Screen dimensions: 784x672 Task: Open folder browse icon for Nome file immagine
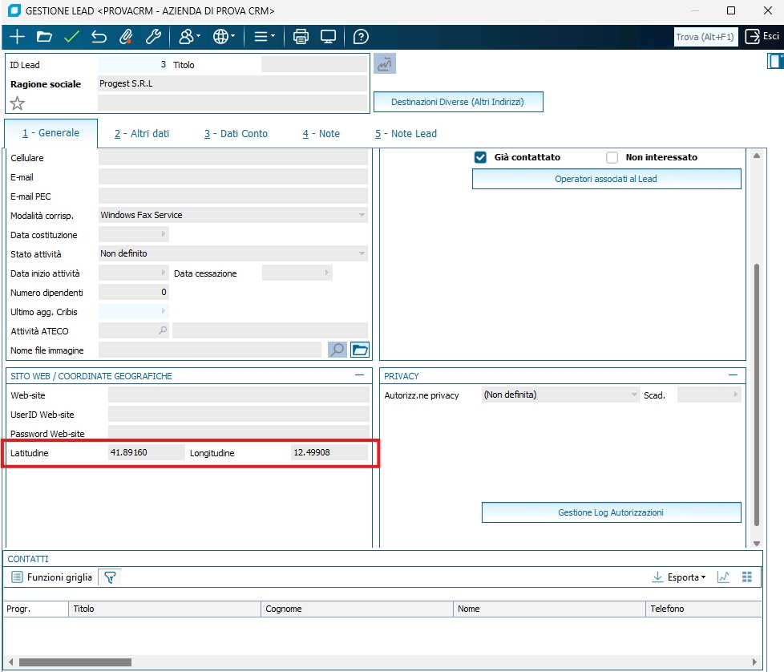point(360,350)
